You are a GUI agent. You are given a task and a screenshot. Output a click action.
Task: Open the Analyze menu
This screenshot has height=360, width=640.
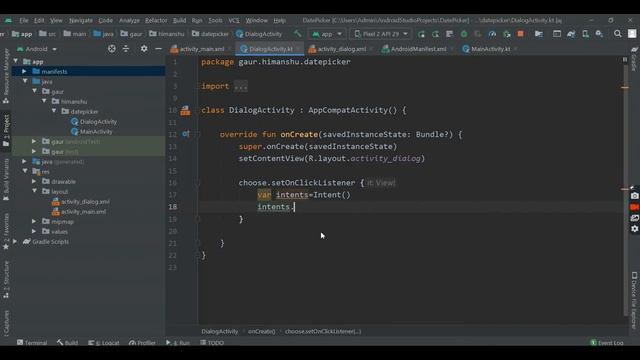tap(129, 20)
